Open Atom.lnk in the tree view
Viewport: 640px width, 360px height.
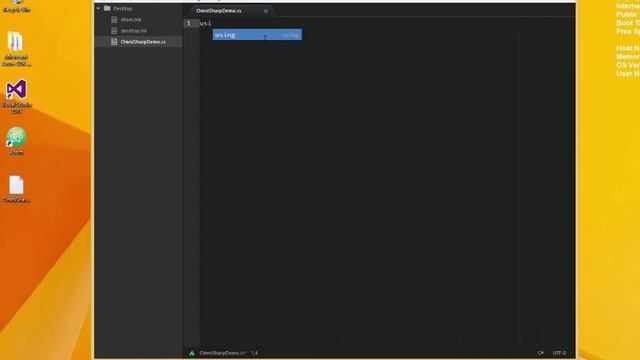[131, 19]
